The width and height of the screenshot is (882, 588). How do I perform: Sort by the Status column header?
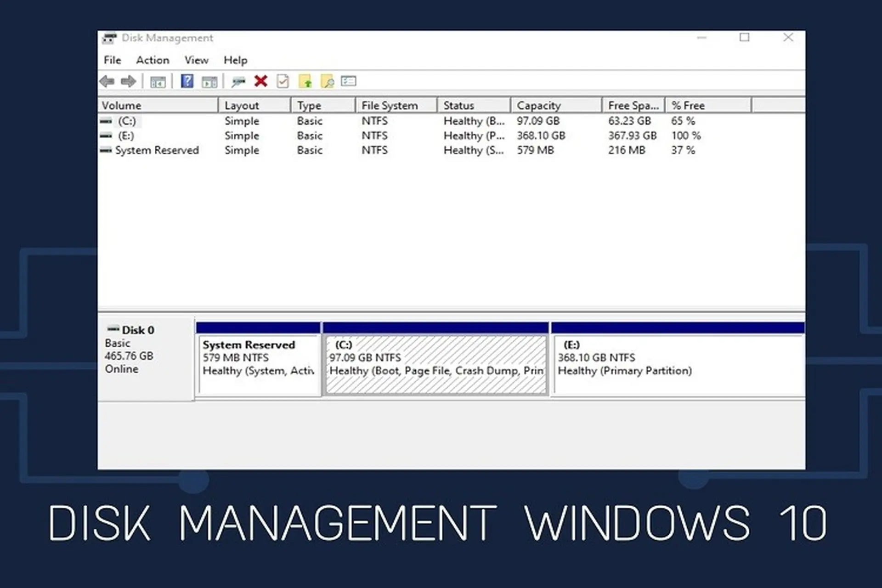[x=474, y=105]
